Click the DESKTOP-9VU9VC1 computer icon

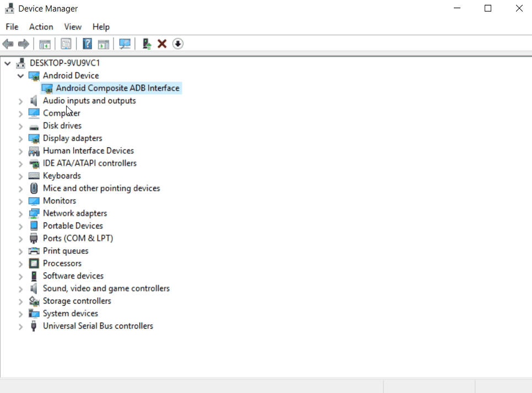[x=21, y=63]
